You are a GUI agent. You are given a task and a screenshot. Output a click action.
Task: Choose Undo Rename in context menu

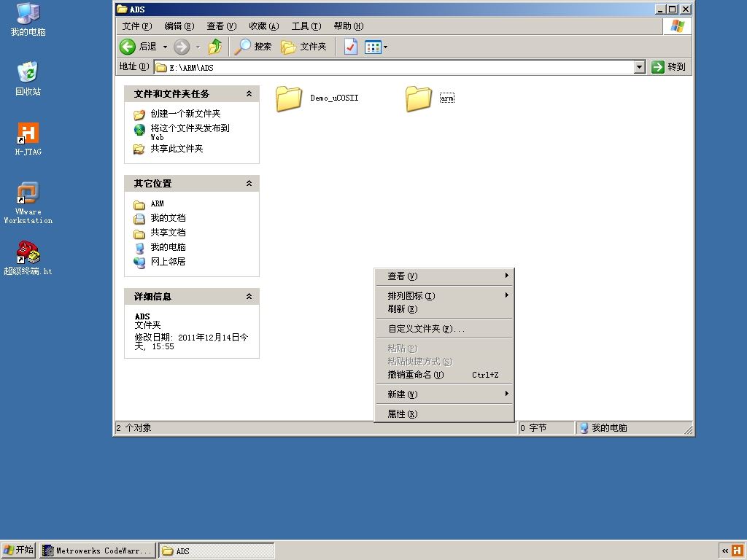pos(444,375)
